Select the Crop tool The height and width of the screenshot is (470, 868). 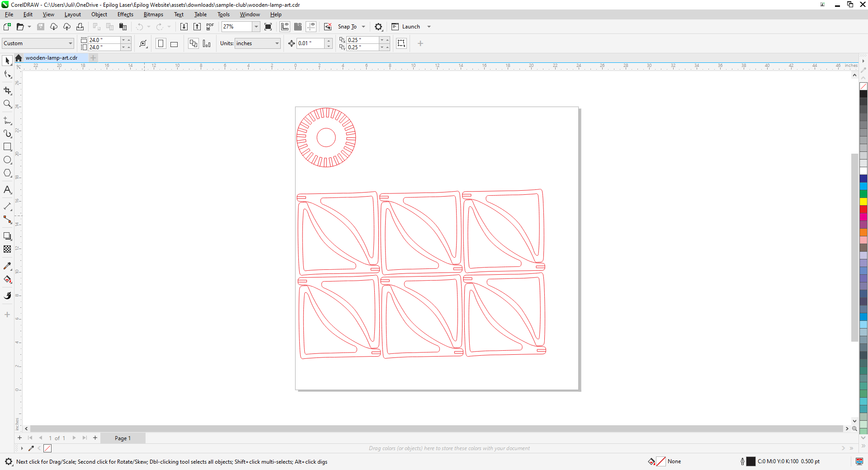pyautogui.click(x=7, y=91)
